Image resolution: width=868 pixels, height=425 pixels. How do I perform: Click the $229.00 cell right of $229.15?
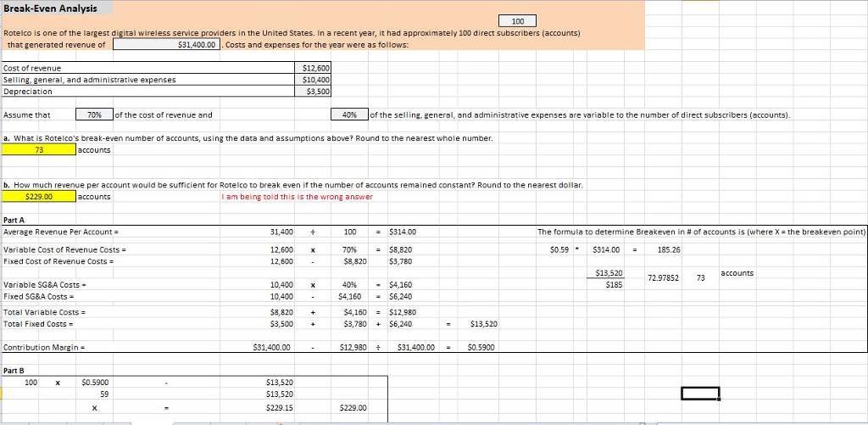[353, 408]
